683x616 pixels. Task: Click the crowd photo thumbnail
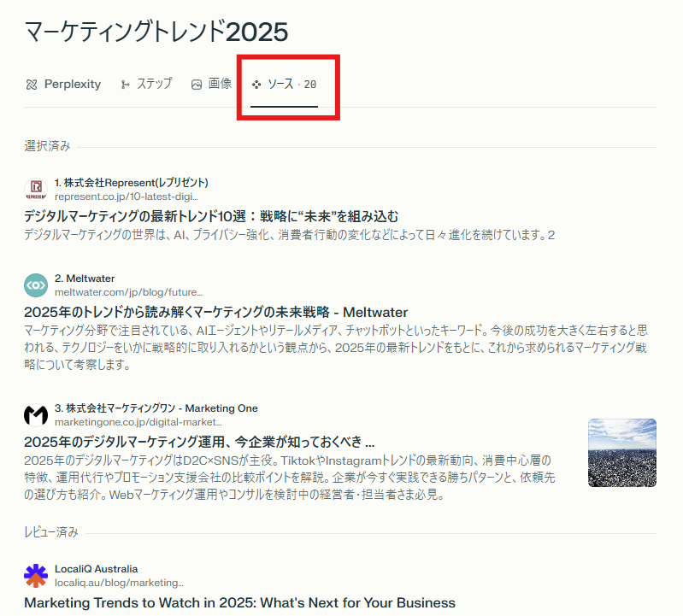[x=622, y=453]
